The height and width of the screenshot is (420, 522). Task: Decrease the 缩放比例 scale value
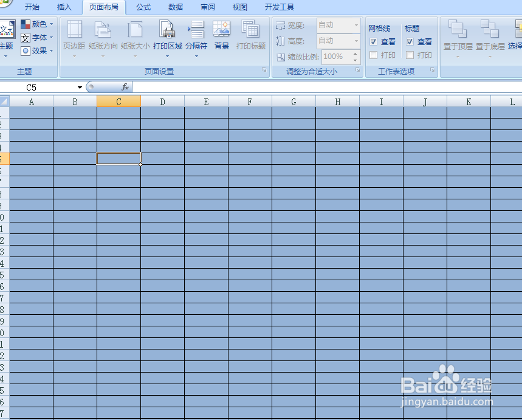click(x=355, y=60)
